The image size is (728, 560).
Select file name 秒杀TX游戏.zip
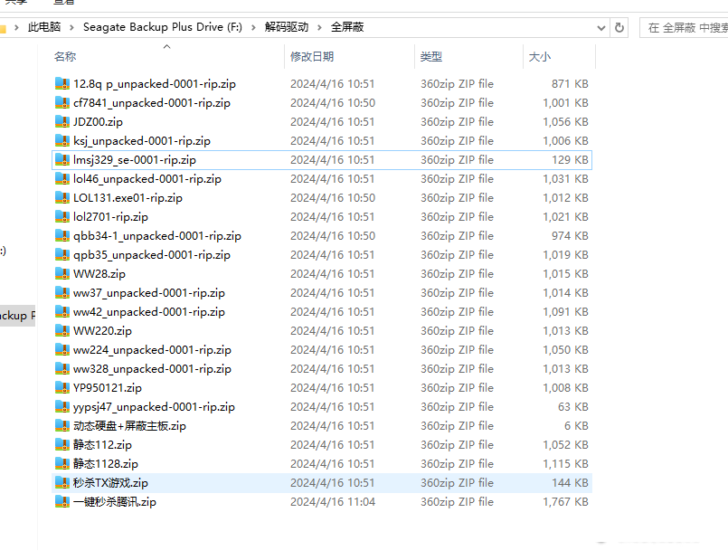110,483
